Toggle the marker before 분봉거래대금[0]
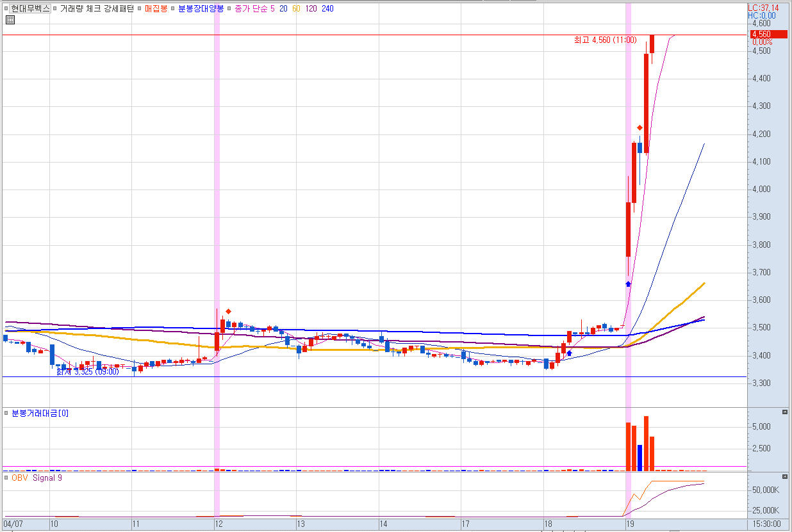Image resolution: width=792 pixels, height=532 pixels. point(6,413)
